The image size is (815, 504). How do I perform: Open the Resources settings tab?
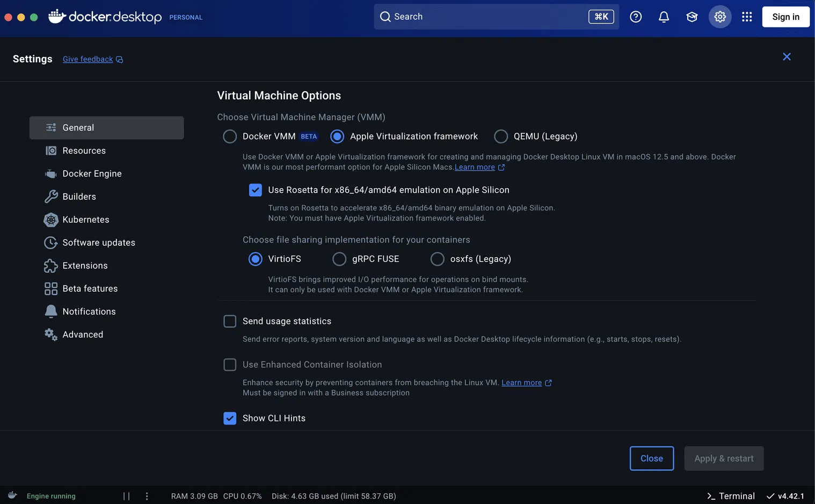[106, 151]
